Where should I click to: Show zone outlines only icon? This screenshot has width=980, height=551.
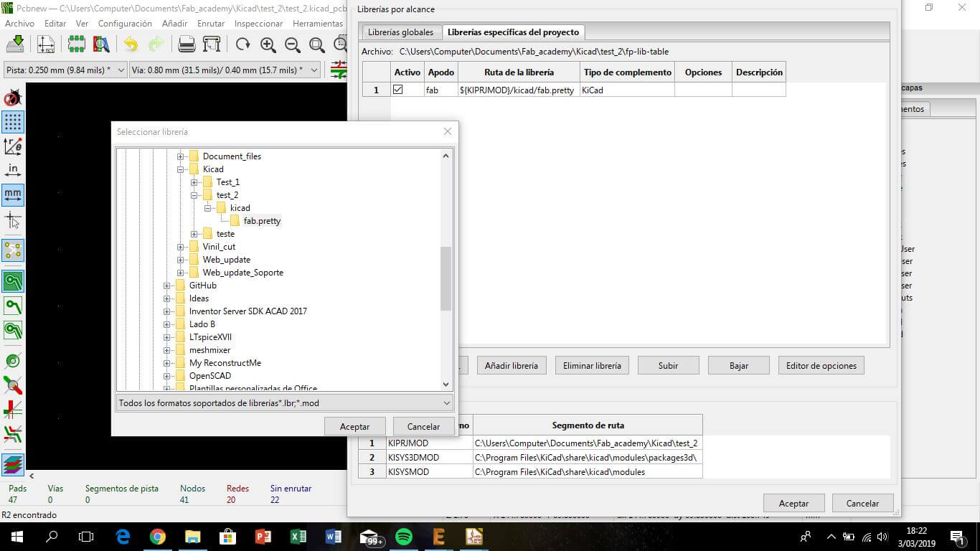coord(13,330)
